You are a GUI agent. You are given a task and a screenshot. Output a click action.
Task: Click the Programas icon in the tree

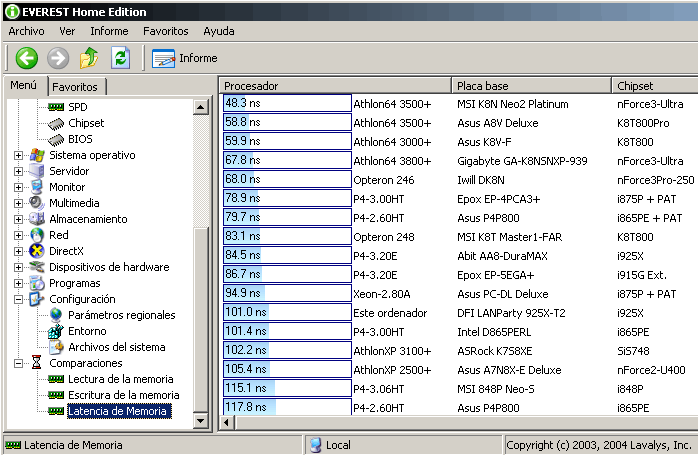pyautogui.click(x=37, y=283)
